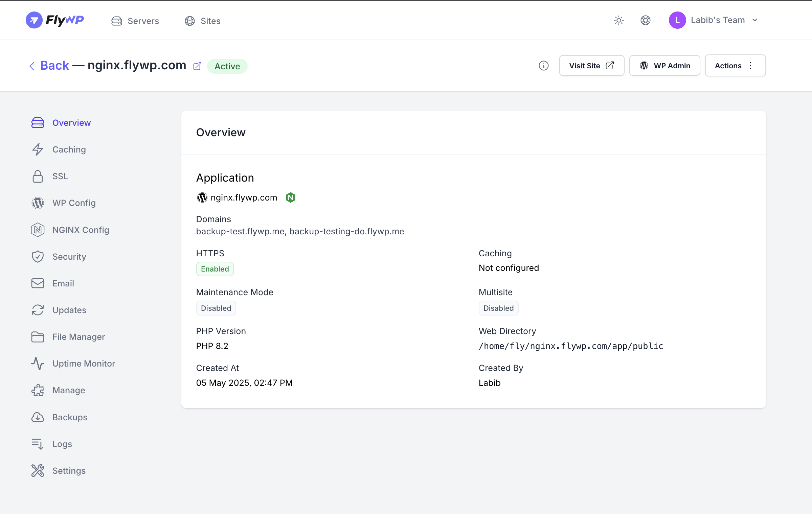812x514 pixels.
Task: Click the Backups cloud icon
Action: tap(37, 417)
